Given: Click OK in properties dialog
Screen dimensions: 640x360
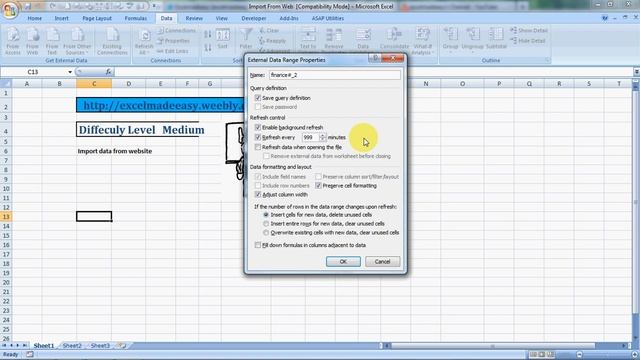Looking at the screenshot, I should tap(343, 262).
